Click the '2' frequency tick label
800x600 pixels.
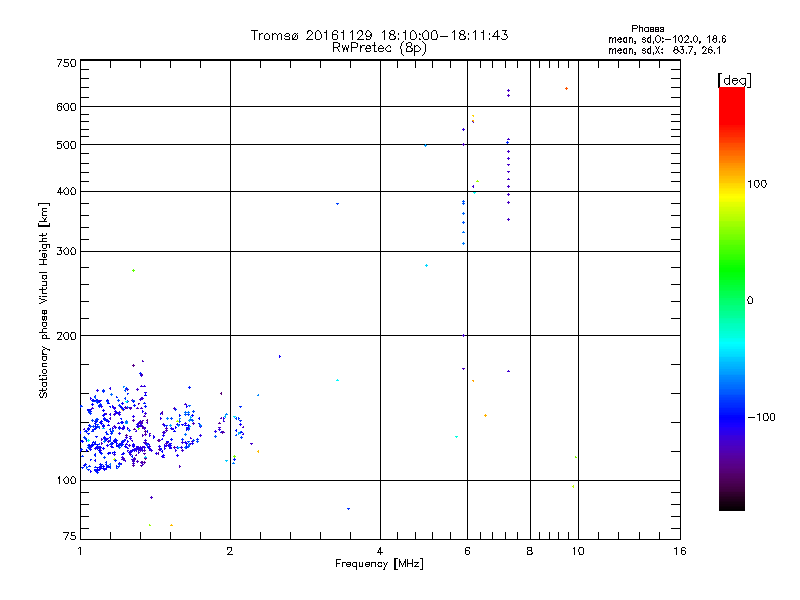tap(230, 551)
